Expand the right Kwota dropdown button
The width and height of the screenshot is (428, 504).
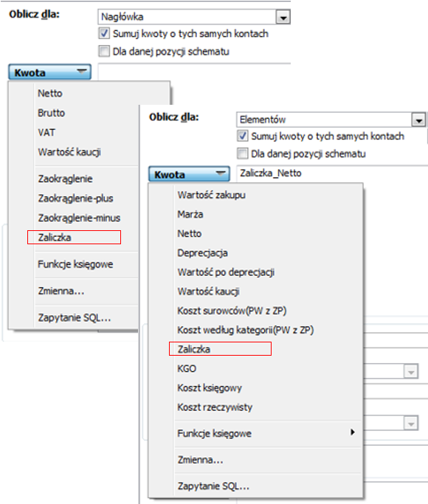(x=189, y=174)
